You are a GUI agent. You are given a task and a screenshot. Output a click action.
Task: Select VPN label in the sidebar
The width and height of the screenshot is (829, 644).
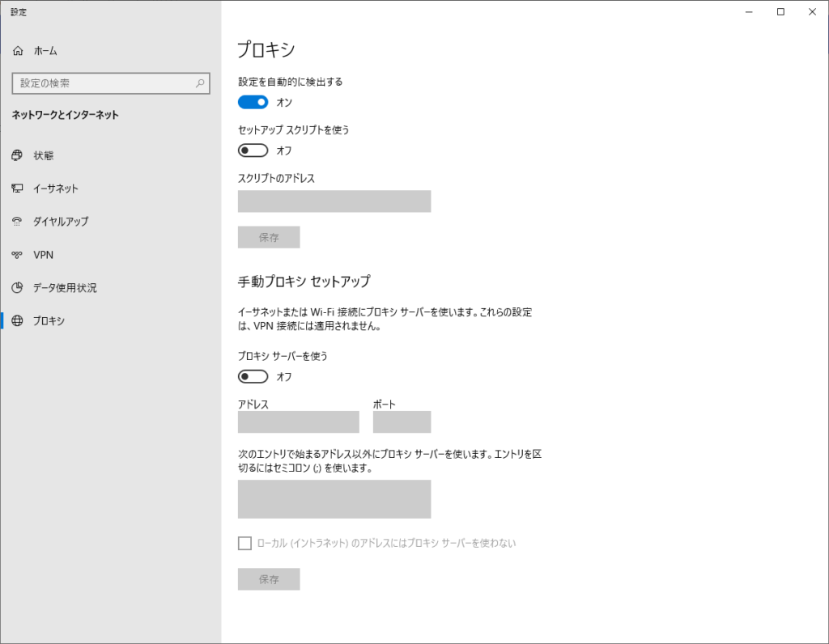(44, 255)
